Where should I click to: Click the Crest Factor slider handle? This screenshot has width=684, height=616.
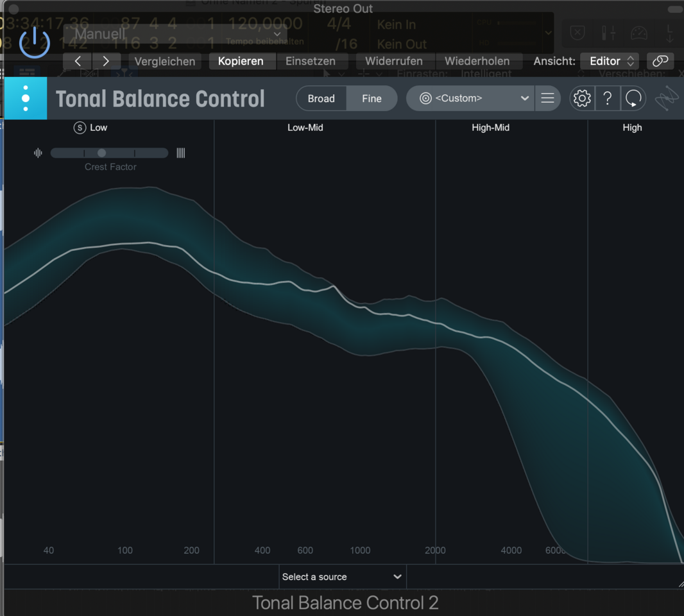101,153
